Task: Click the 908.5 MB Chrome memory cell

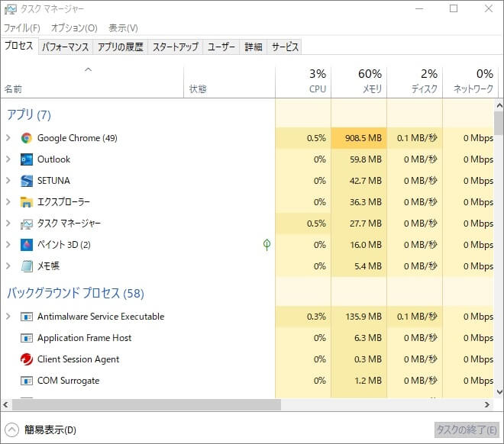Action: pyautogui.click(x=359, y=138)
